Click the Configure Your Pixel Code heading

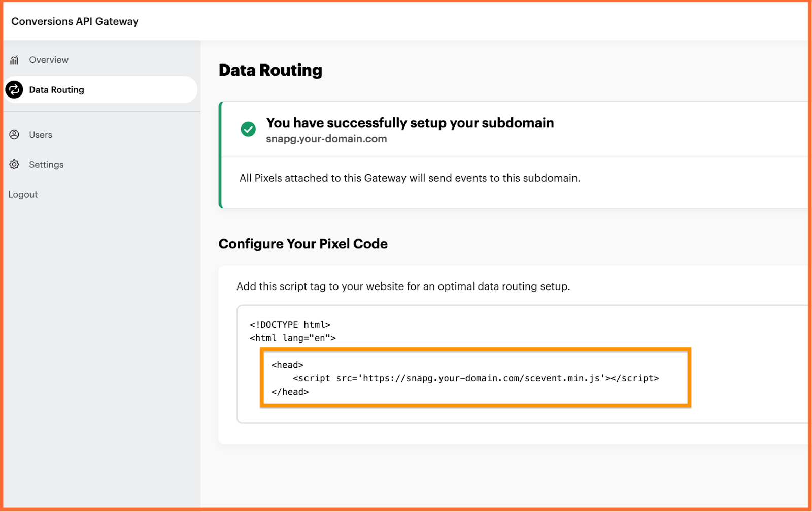[303, 244]
